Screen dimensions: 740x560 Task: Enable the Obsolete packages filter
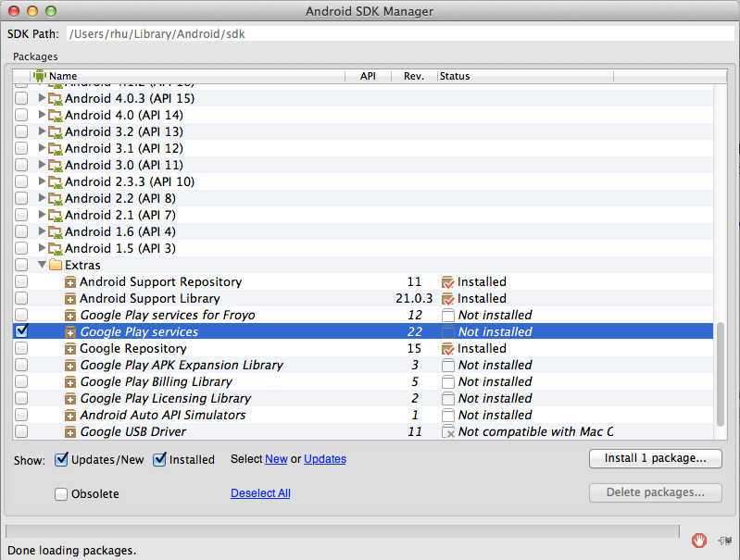click(x=61, y=494)
